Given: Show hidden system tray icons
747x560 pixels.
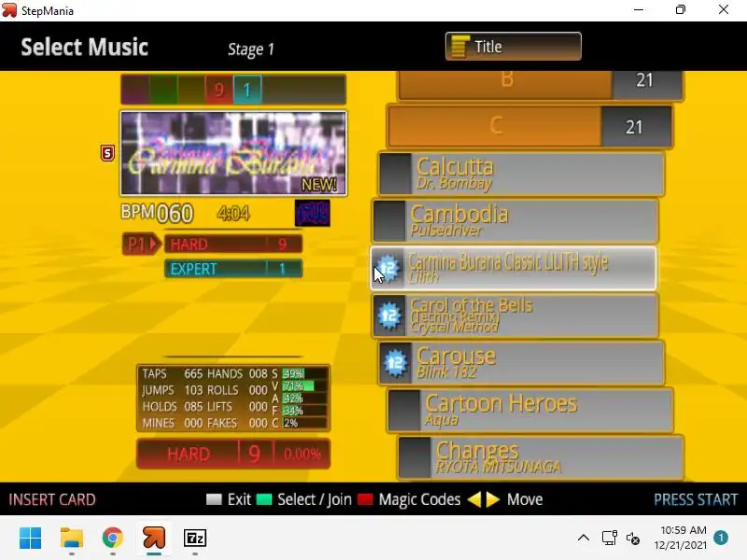Looking at the screenshot, I should pyautogui.click(x=583, y=539).
